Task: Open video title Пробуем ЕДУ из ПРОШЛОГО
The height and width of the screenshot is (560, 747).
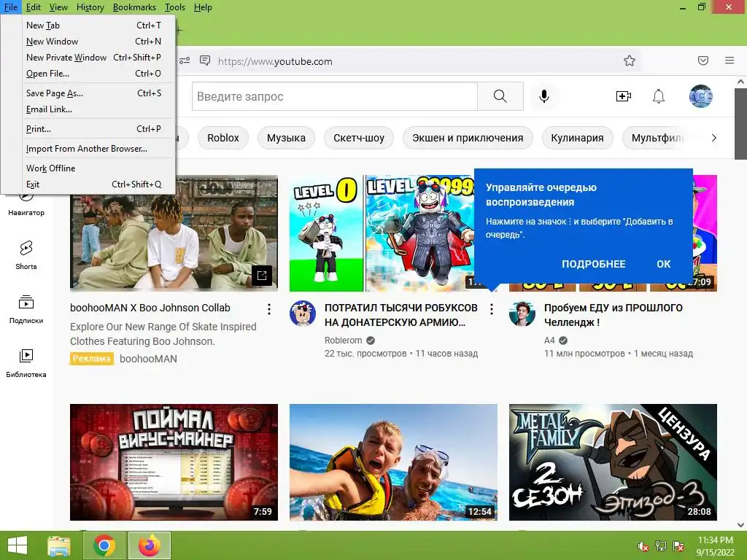Action: click(x=613, y=315)
